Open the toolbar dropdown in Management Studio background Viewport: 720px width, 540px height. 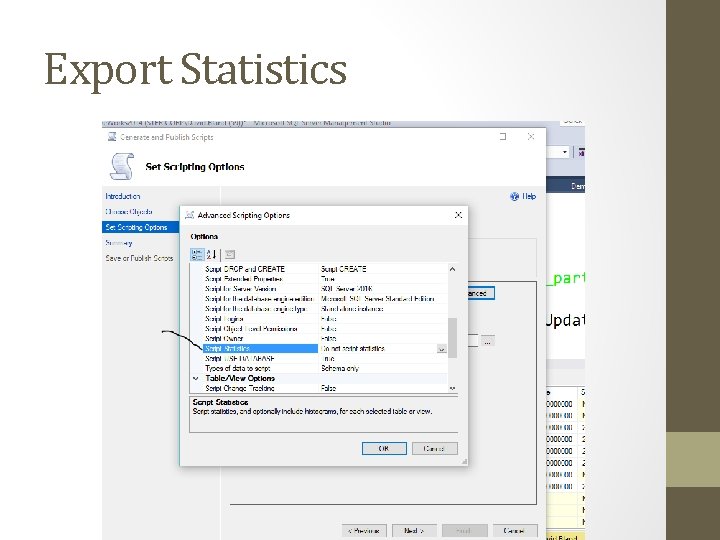point(565,152)
